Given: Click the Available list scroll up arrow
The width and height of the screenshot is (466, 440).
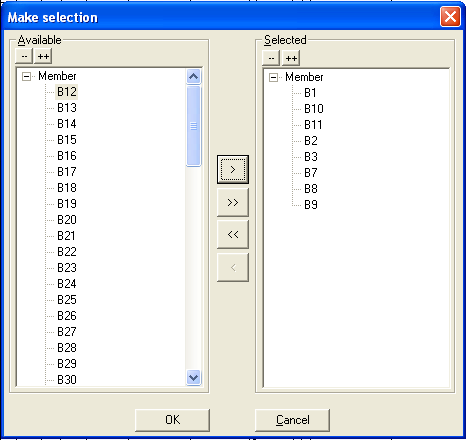Looking at the screenshot, I should 194,77.
